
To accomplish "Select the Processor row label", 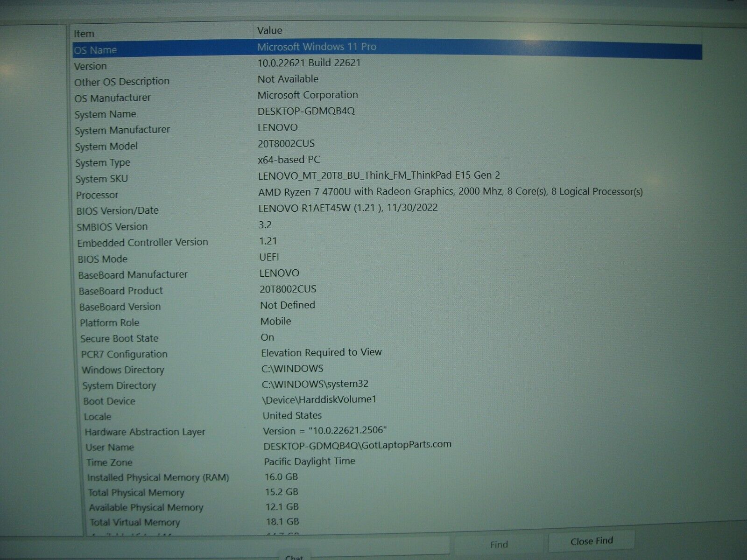I will point(97,195).
